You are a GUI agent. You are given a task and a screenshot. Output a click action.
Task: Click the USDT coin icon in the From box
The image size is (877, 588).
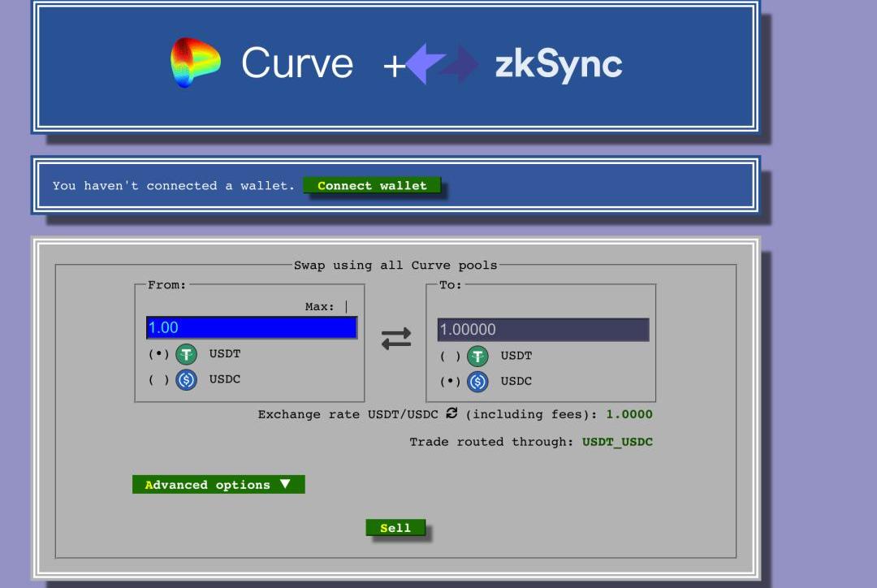click(186, 354)
